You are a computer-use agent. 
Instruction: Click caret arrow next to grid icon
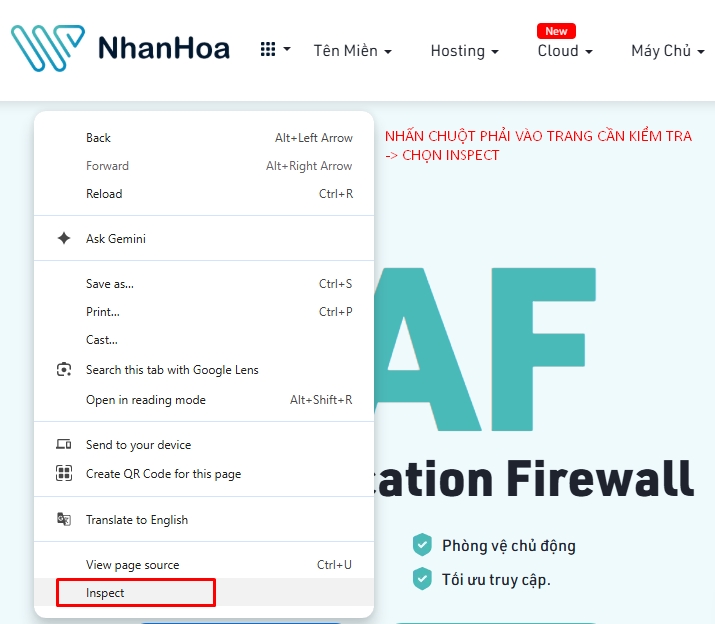(287, 48)
